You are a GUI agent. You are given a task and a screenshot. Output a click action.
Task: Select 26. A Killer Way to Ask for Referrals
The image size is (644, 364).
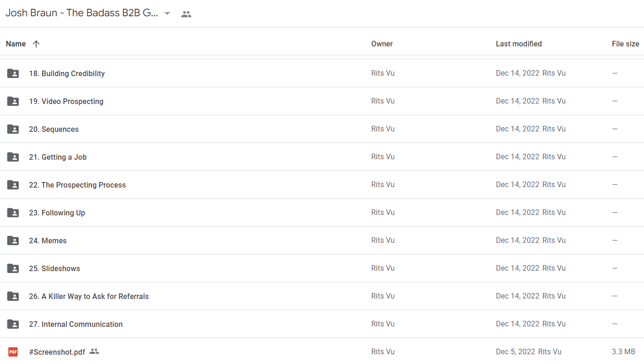(x=89, y=296)
